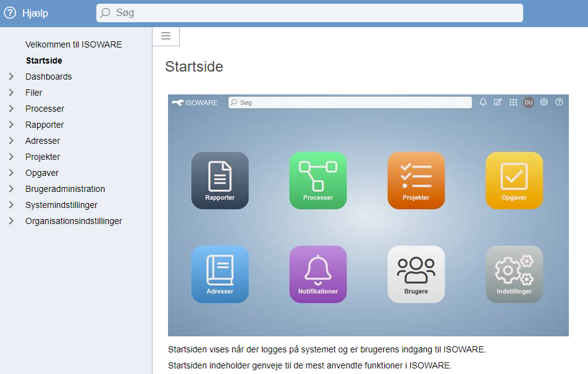Open the purple Notifikationer tile
Screen dimensions: 588x374
pyautogui.click(x=318, y=274)
